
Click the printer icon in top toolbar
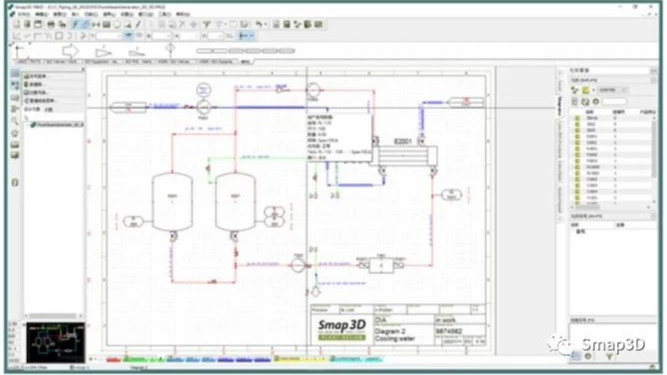click(51, 24)
